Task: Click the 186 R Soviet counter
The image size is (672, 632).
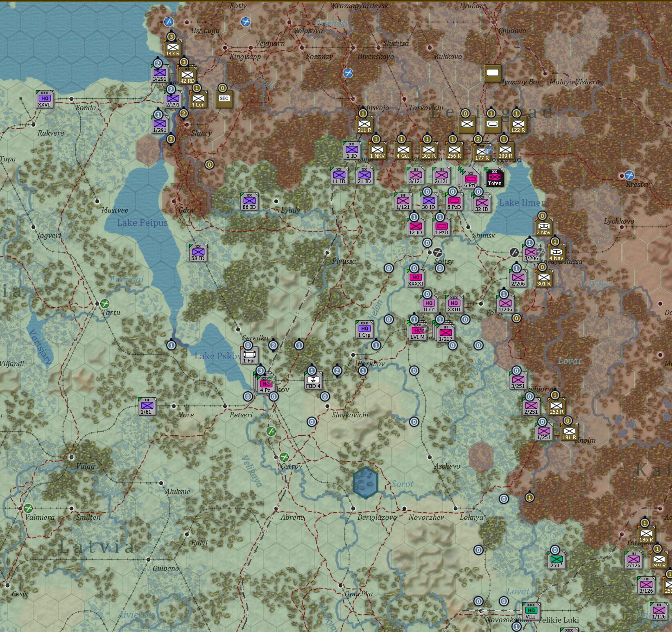Action: (x=646, y=534)
